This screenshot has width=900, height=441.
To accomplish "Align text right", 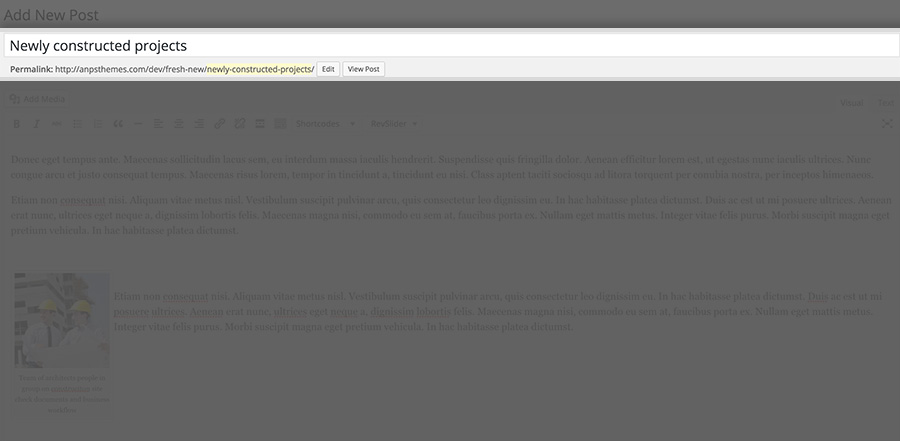I will coord(199,124).
